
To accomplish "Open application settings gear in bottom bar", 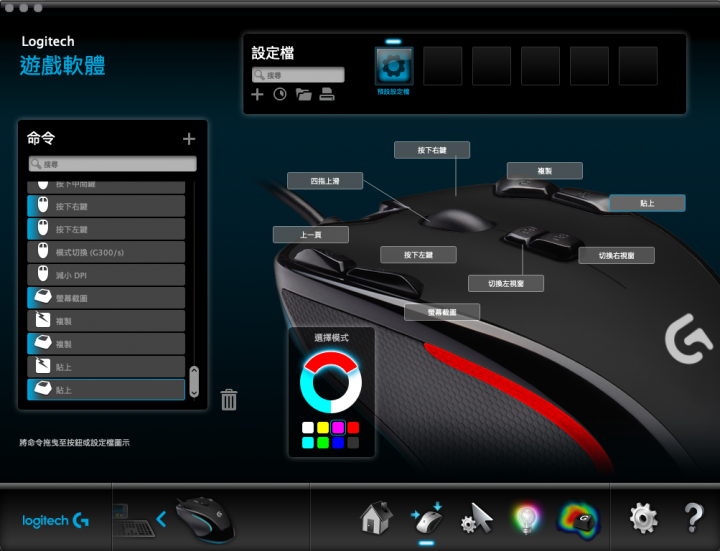I will pos(643,518).
